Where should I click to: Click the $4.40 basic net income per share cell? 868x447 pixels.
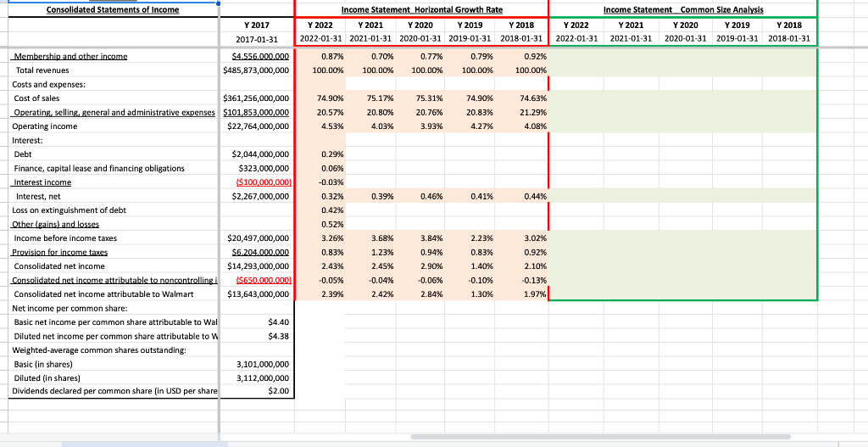(x=258, y=321)
